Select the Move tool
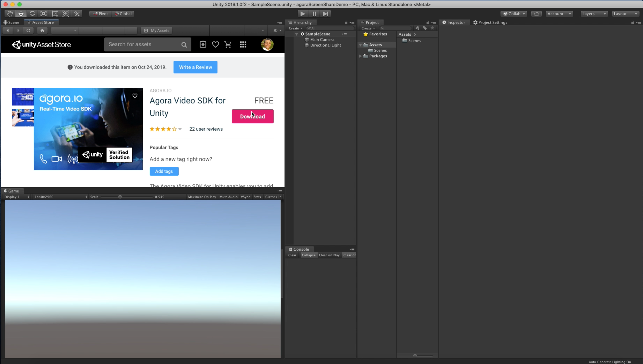This screenshot has width=643, height=364. click(x=21, y=14)
